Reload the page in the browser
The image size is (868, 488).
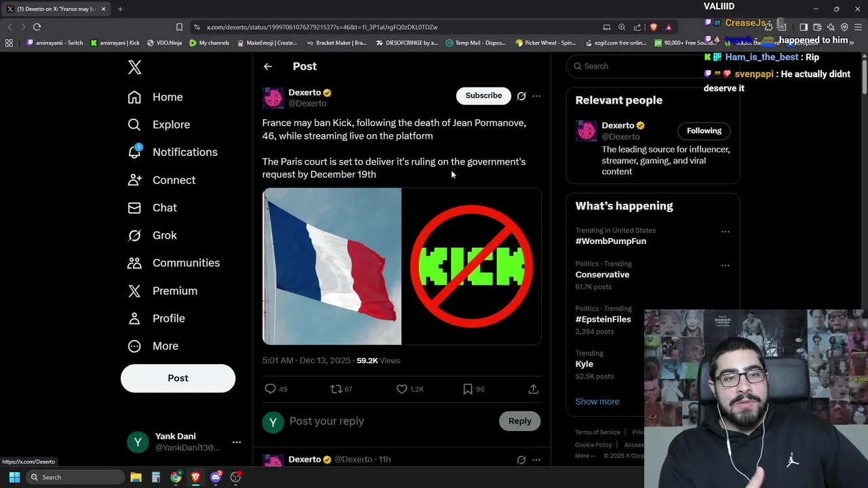pos(37,27)
